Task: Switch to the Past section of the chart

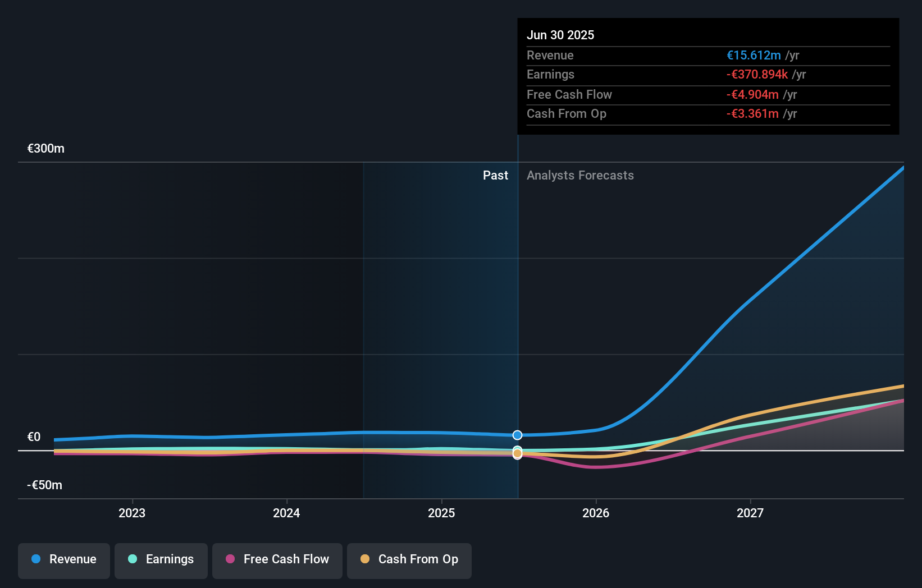Action: pos(495,175)
